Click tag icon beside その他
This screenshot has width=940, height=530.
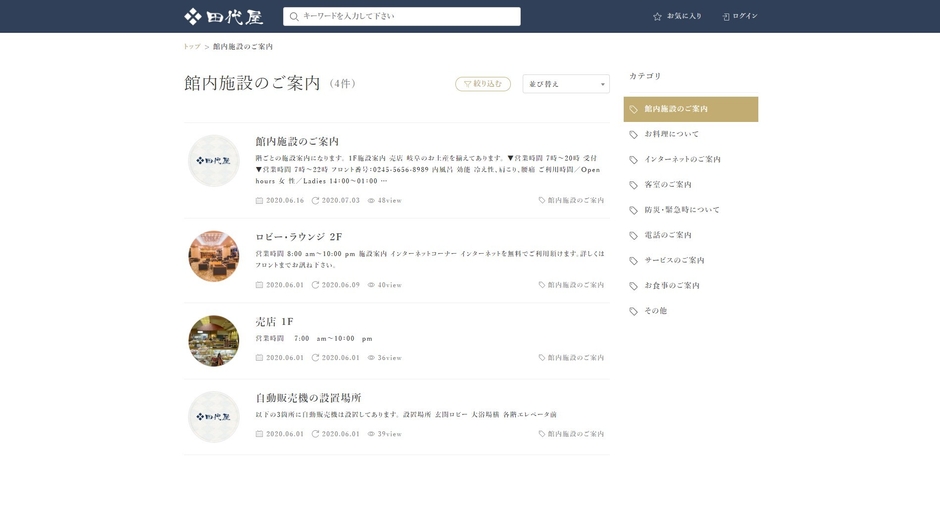click(x=633, y=311)
